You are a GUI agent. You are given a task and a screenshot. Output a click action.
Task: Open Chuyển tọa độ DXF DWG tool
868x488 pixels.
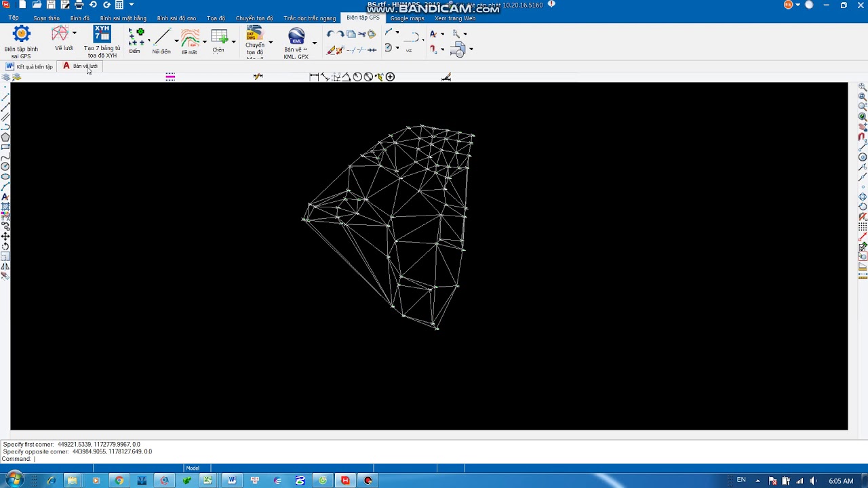click(x=255, y=42)
